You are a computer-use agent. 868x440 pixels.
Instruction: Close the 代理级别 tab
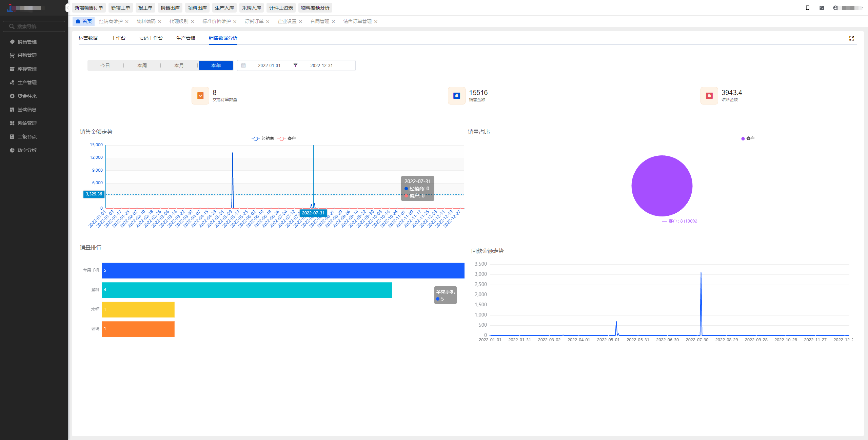click(x=193, y=22)
